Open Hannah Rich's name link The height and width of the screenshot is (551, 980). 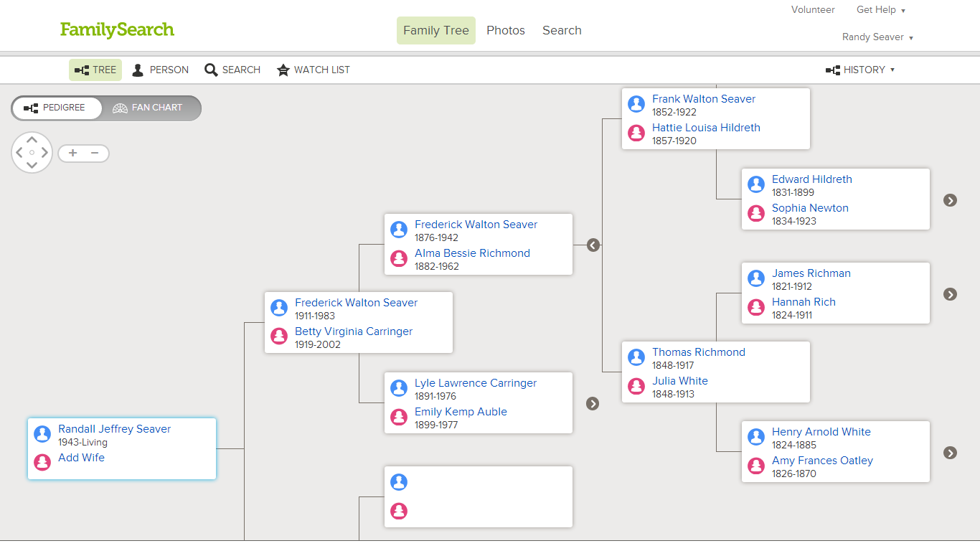point(804,302)
